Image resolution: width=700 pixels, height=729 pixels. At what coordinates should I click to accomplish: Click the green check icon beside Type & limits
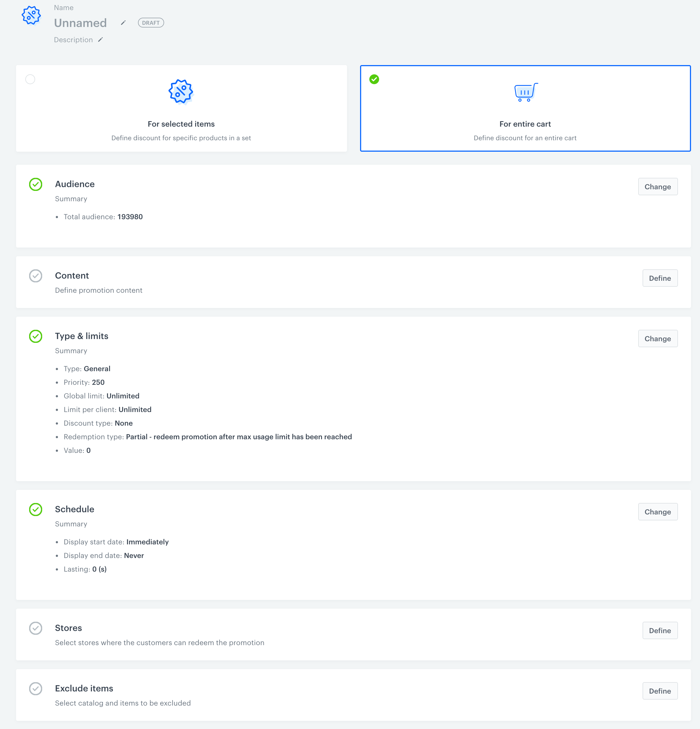36,336
